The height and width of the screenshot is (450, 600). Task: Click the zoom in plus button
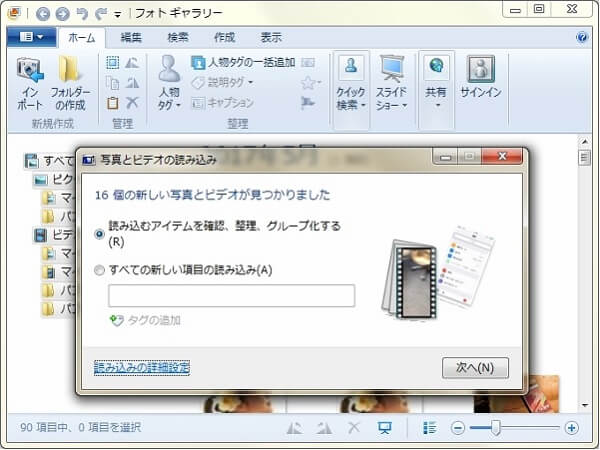pos(571,428)
